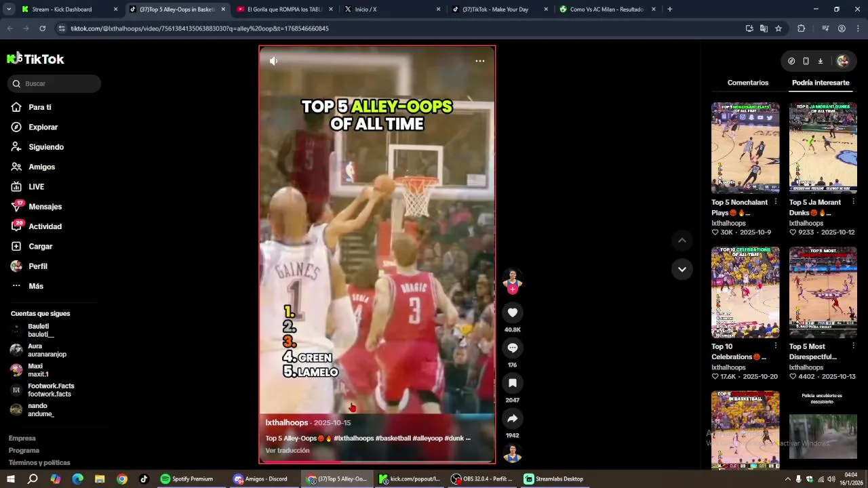The height and width of the screenshot is (488, 868).
Task: Open the LIVE section
Action: [x=36, y=186]
